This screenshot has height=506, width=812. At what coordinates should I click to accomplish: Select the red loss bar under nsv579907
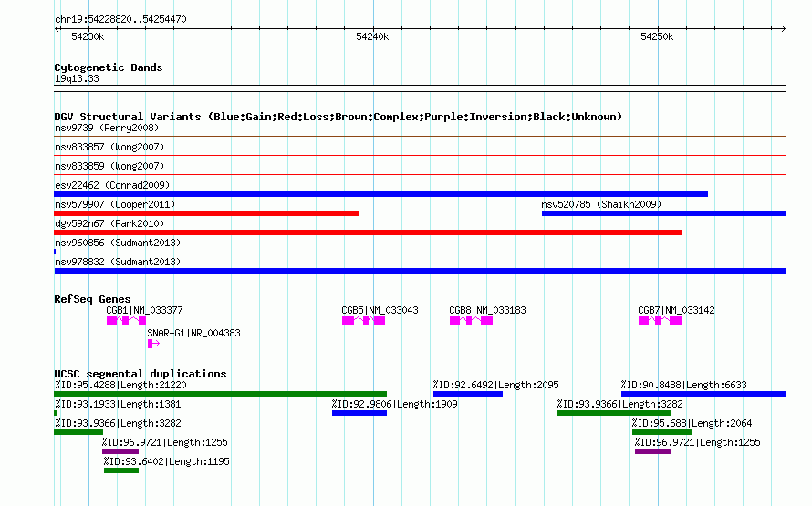click(206, 213)
